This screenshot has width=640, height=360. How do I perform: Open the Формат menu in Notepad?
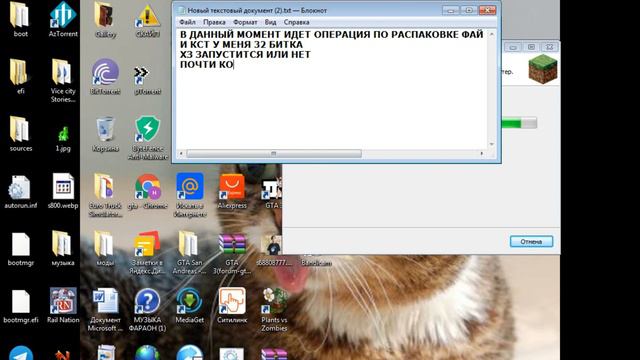click(x=245, y=22)
